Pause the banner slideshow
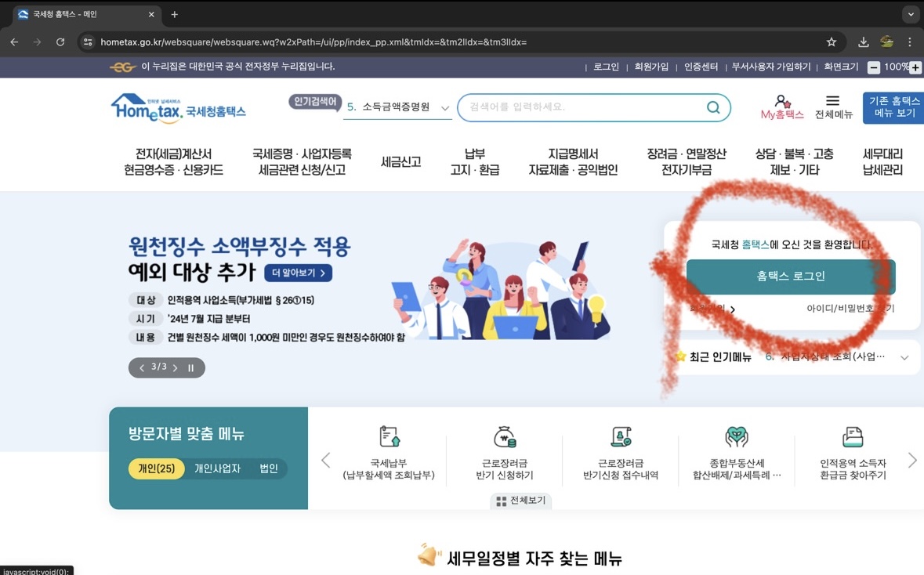This screenshot has width=924, height=575. point(191,367)
